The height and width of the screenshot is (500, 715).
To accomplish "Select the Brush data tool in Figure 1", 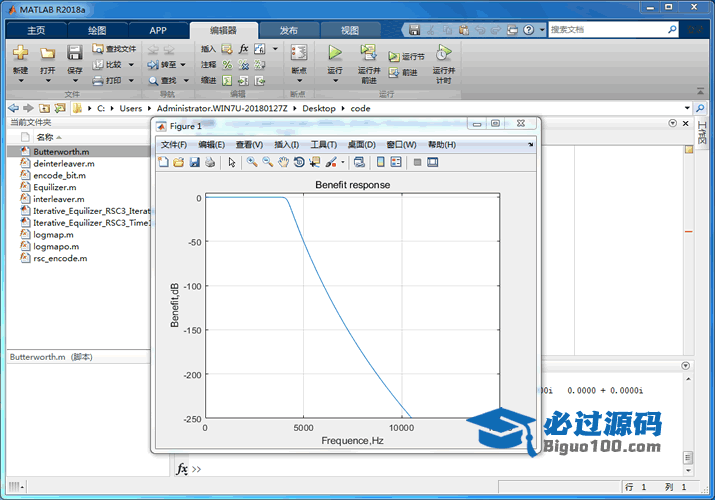I will click(331, 162).
